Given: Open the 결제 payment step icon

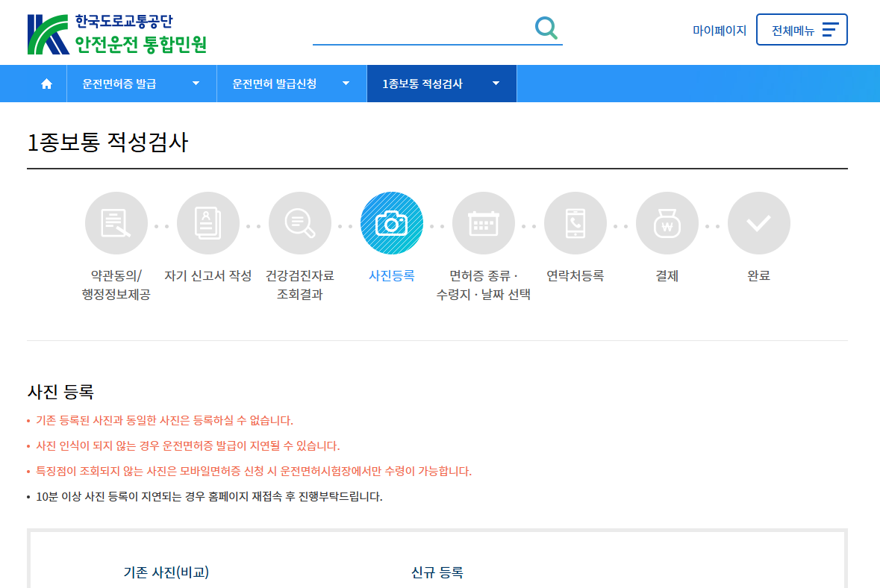Looking at the screenshot, I should (667, 222).
